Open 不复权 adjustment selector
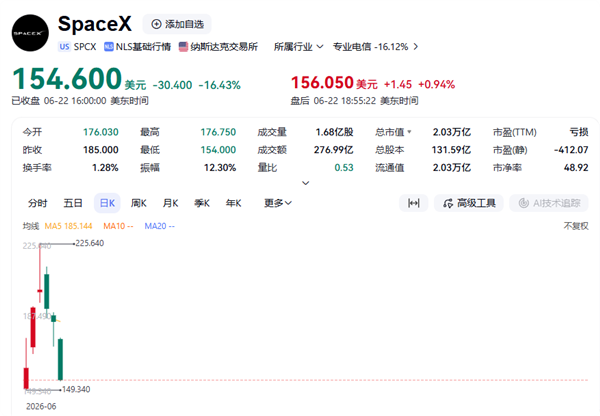The width and height of the screenshot is (600, 416). 576,226
